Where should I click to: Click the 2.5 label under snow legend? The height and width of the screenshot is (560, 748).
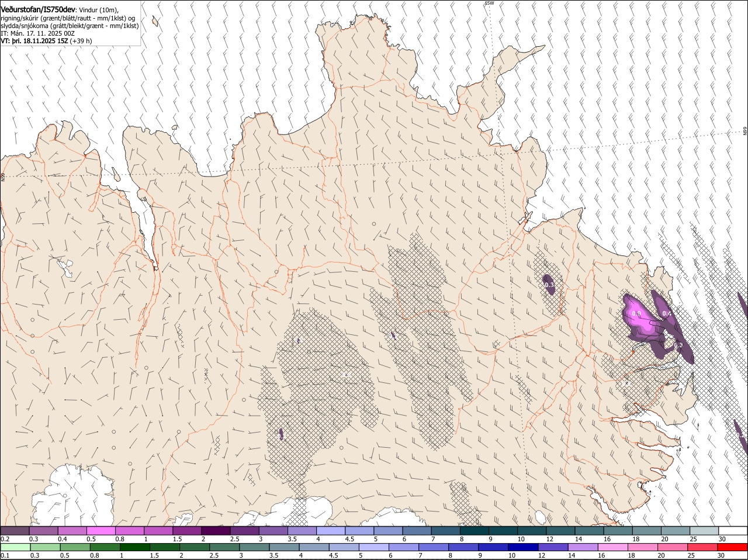point(234,539)
